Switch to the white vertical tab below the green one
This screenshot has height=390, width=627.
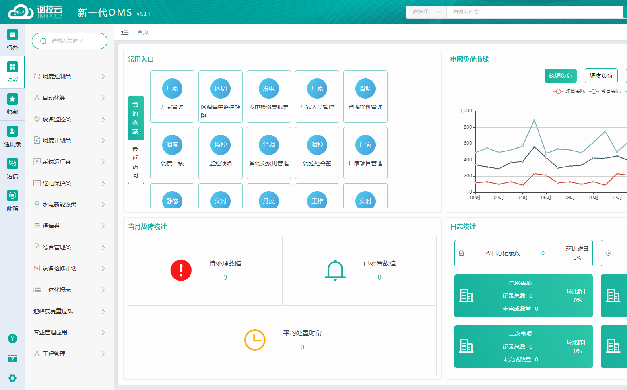point(136,162)
